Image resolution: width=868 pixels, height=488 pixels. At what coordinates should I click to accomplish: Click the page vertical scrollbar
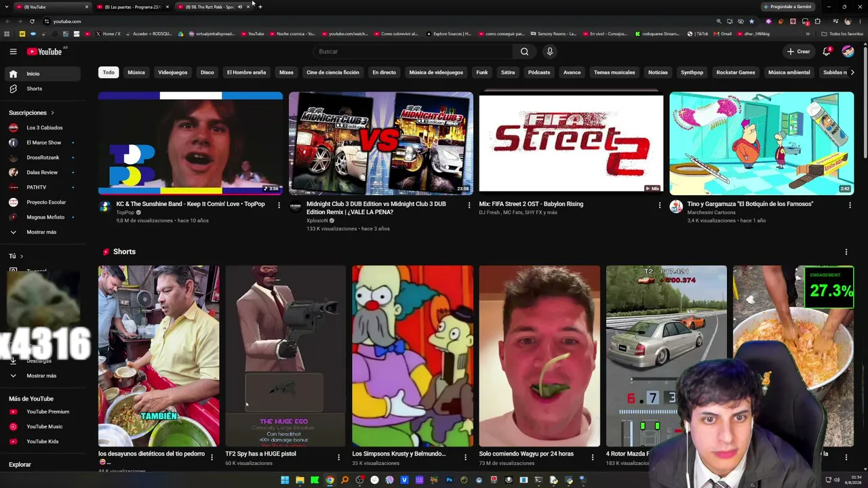[x=865, y=102]
